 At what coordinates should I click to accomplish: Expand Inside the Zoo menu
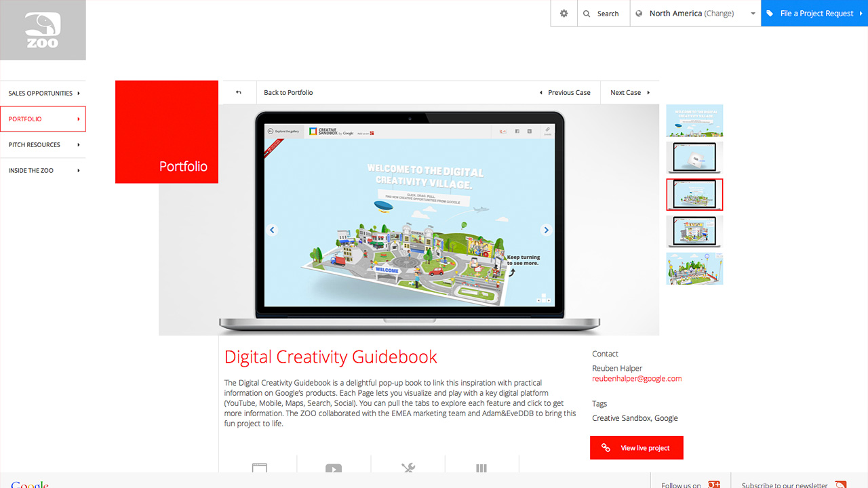[43, 171]
